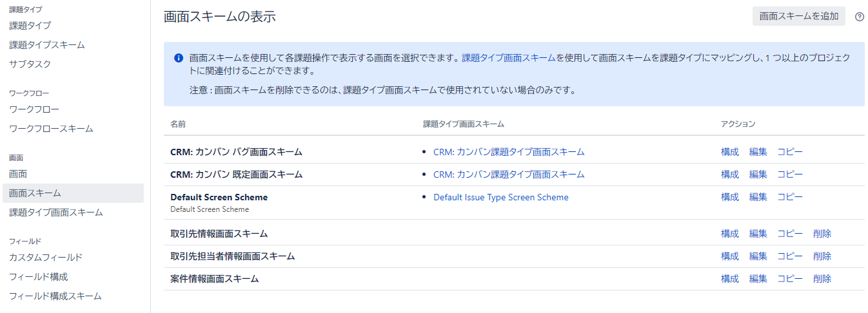Screen dimensions: 868x313
Task: Click コピー for 取引先担当者情報画面スキーム
Action: point(790,256)
